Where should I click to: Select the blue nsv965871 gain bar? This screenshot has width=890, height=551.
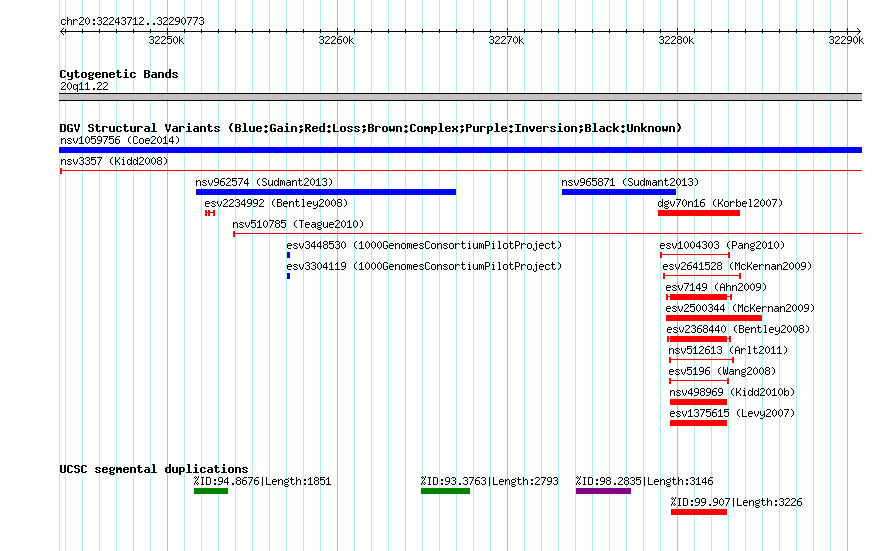(619, 192)
